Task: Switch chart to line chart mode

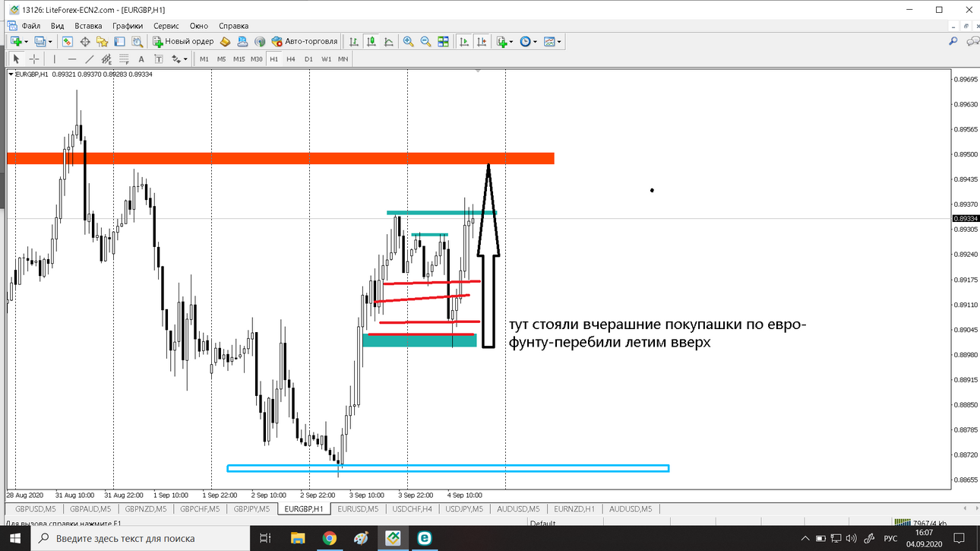Action: 389,42
